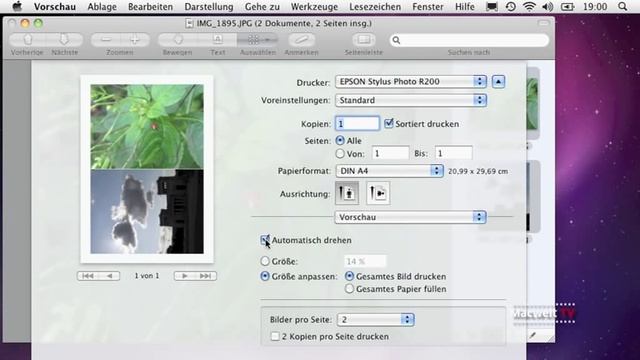The image size is (640, 360).
Task: Select Gesamtes Papier füllen option
Action: pyautogui.click(x=349, y=289)
